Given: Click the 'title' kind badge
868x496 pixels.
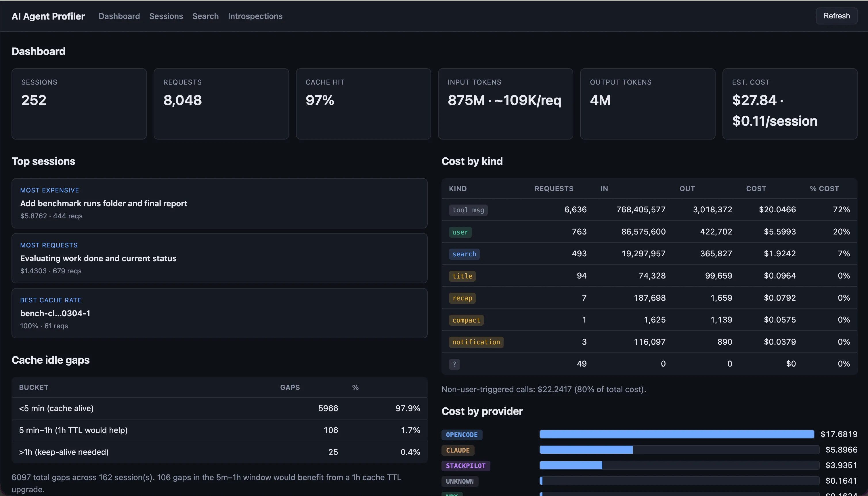Looking at the screenshot, I should coord(462,276).
